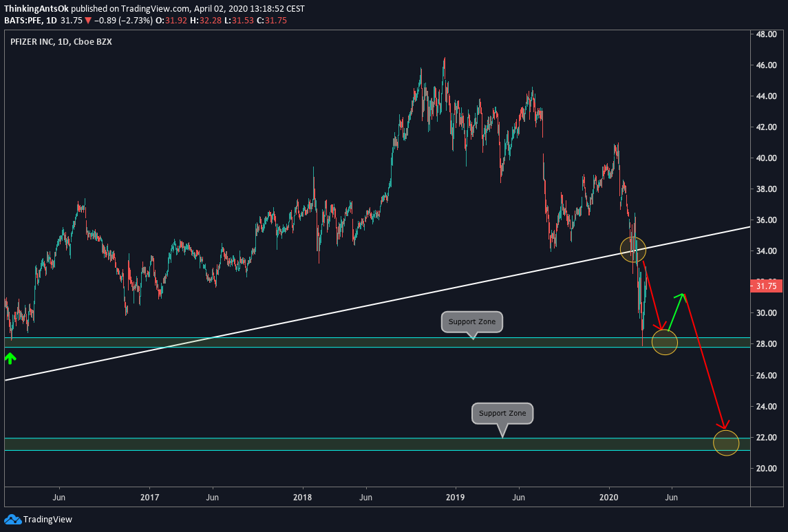Click the red 31.75 current price tag

pyautogui.click(x=766, y=286)
